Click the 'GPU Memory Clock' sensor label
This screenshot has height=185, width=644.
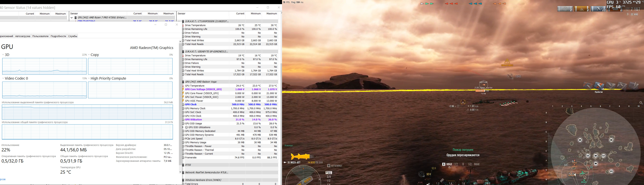coord(195,108)
